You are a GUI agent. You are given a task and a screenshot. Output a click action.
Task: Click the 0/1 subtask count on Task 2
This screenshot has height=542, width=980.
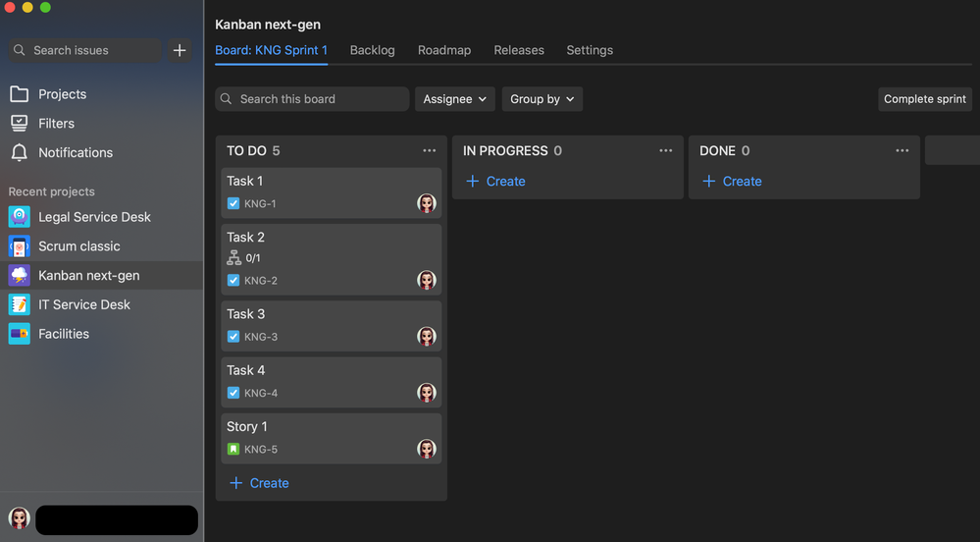253,258
